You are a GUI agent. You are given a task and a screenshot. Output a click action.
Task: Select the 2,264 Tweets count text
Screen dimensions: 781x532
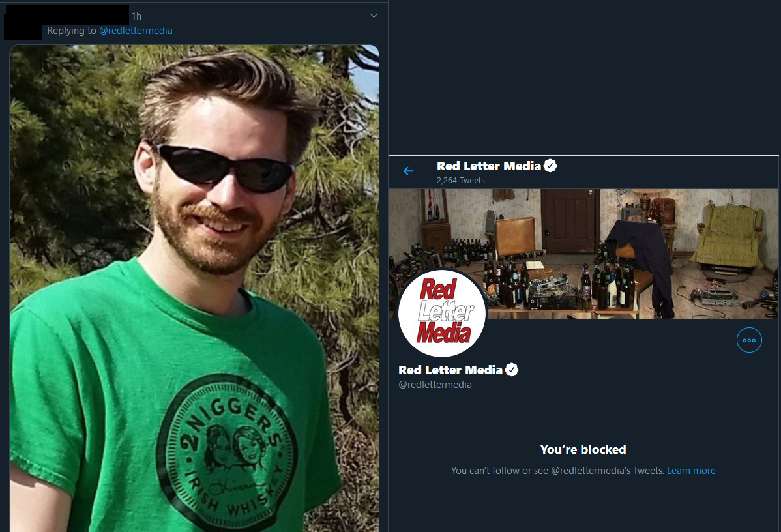pos(461,181)
